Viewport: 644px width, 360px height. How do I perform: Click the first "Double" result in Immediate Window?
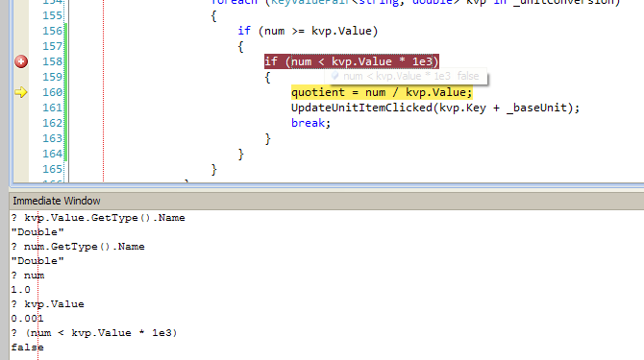coord(37,232)
